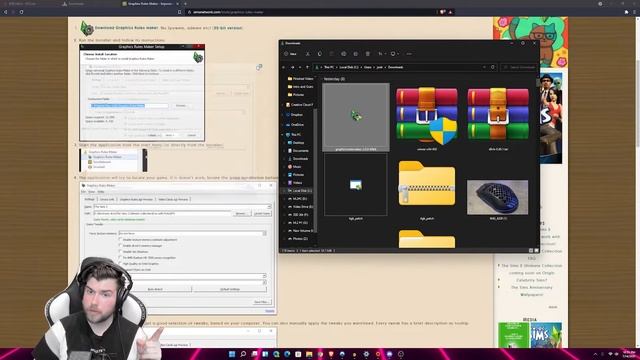Click the Search Downloads field
The width and height of the screenshot is (640, 360).
[x=519, y=67]
